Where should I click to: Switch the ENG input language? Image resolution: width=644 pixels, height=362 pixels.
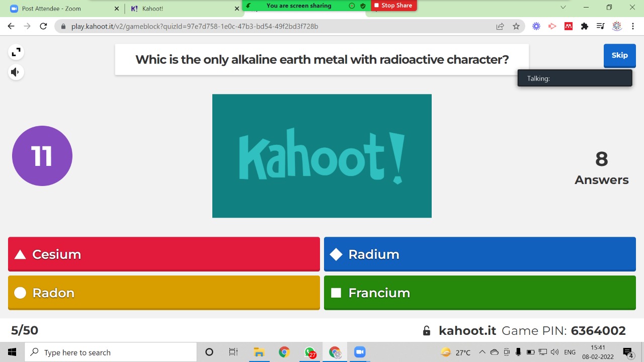coord(570,352)
